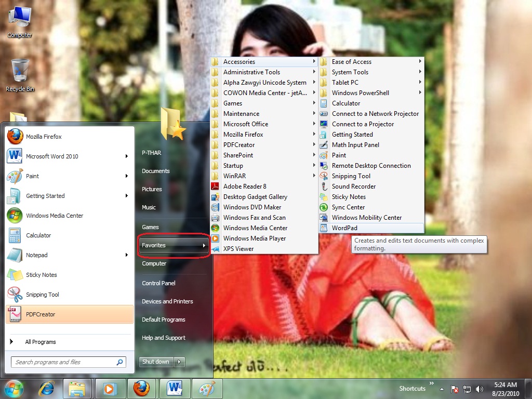Viewport: 532px width, 399px height.
Task: Open the Administrative Tools folder
Action: (x=264, y=72)
